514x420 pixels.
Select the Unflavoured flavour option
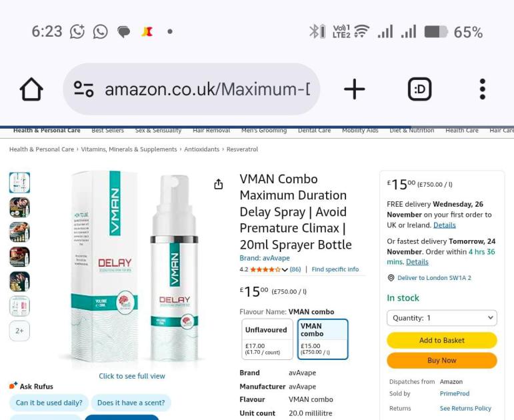click(x=266, y=339)
